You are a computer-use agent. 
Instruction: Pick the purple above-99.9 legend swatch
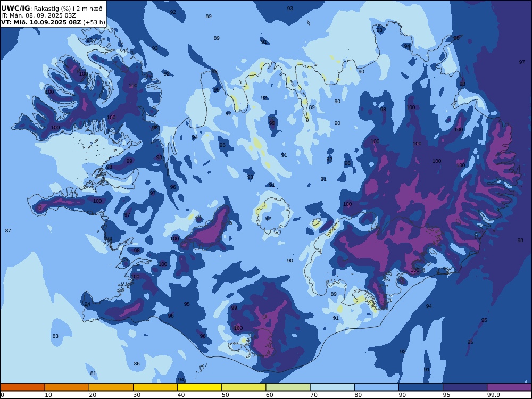point(509,387)
